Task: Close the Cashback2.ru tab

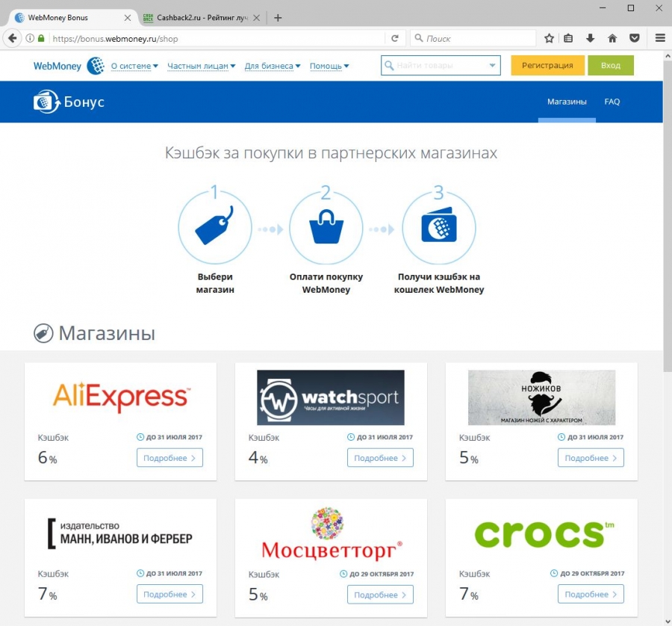Action: pyautogui.click(x=256, y=18)
